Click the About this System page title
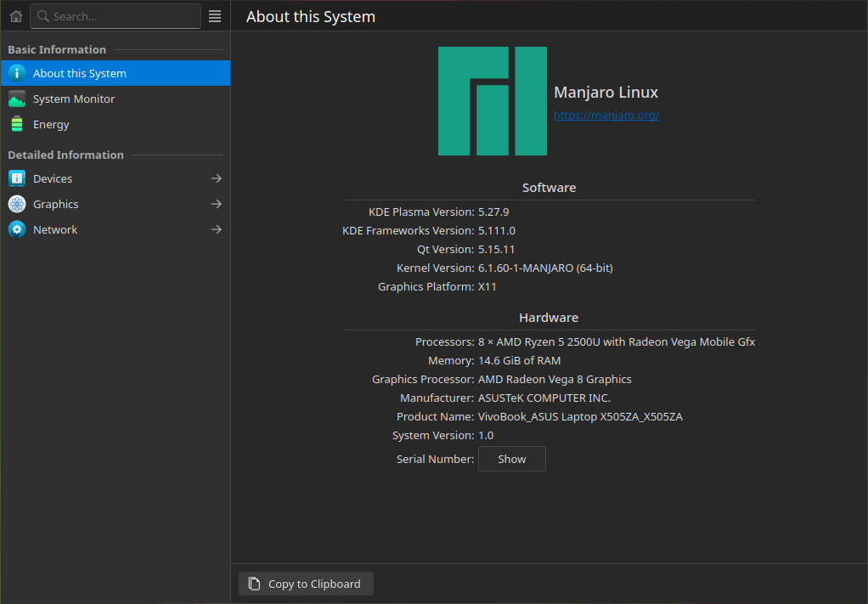This screenshot has height=604, width=868. point(311,17)
